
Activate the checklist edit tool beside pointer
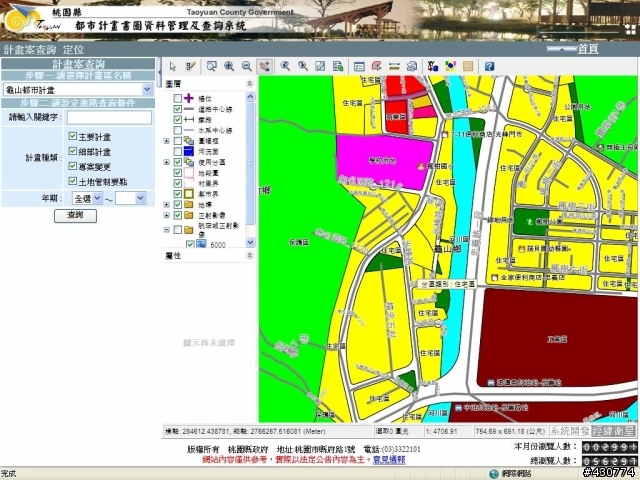(191, 66)
